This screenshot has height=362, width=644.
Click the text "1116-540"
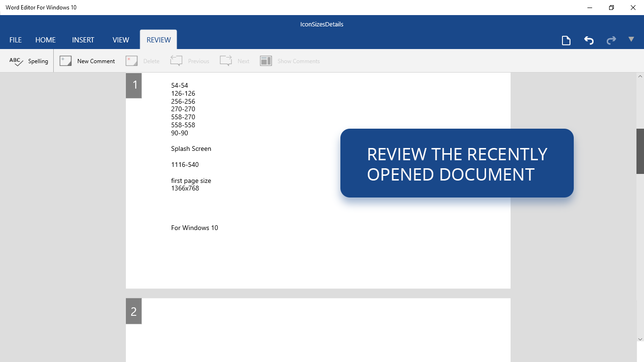pos(185,165)
